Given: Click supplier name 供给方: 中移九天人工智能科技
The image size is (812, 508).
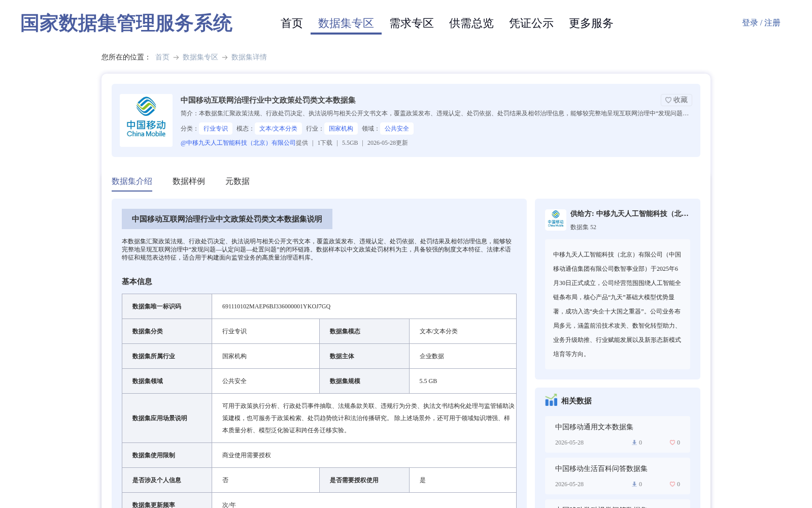Looking at the screenshot, I should (629, 214).
